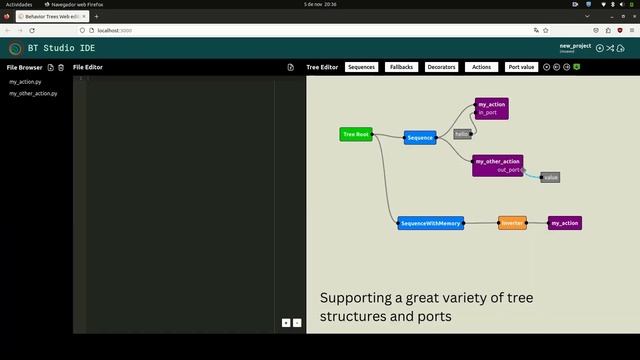
Task: Click first circular icon after Port value
Action: [x=547, y=67]
